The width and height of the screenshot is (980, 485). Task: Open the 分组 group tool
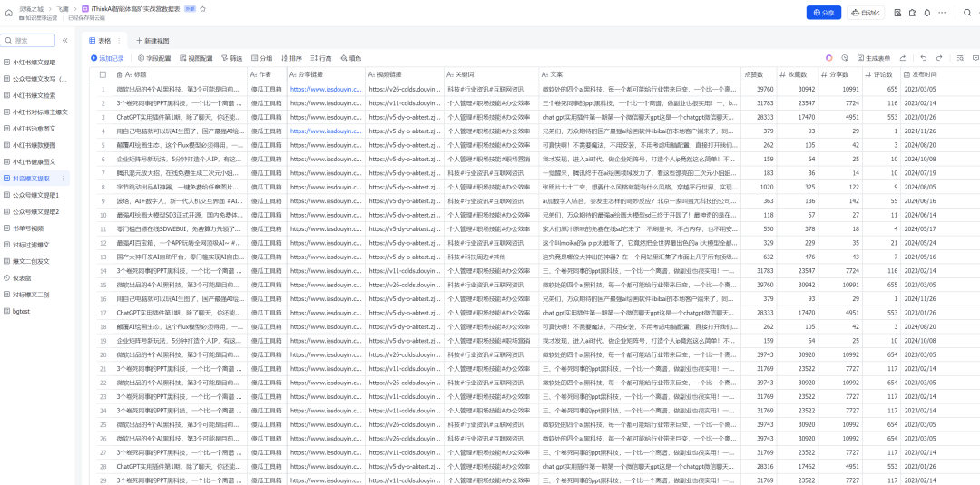(262, 58)
